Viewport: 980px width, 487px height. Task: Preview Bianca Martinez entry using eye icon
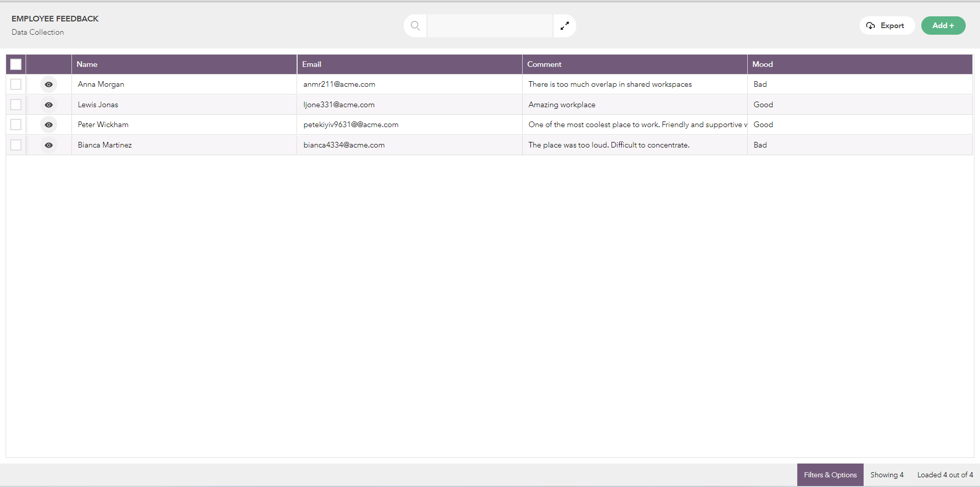coord(48,145)
